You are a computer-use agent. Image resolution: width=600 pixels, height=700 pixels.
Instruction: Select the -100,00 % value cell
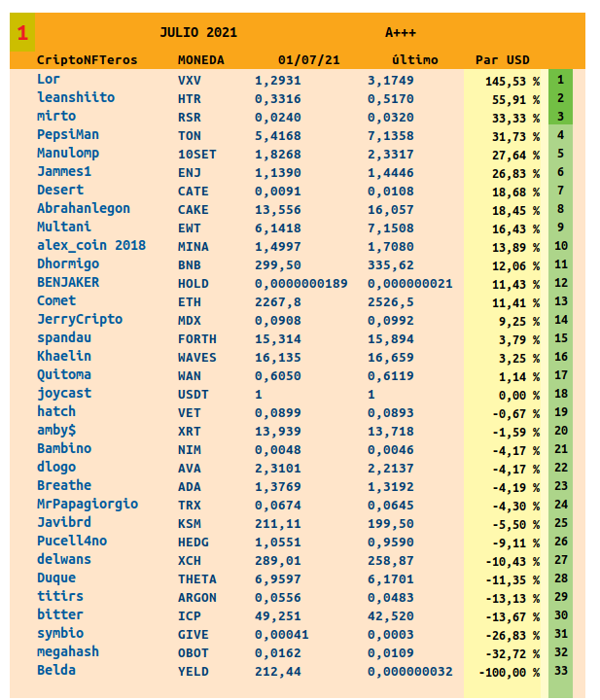click(509, 672)
